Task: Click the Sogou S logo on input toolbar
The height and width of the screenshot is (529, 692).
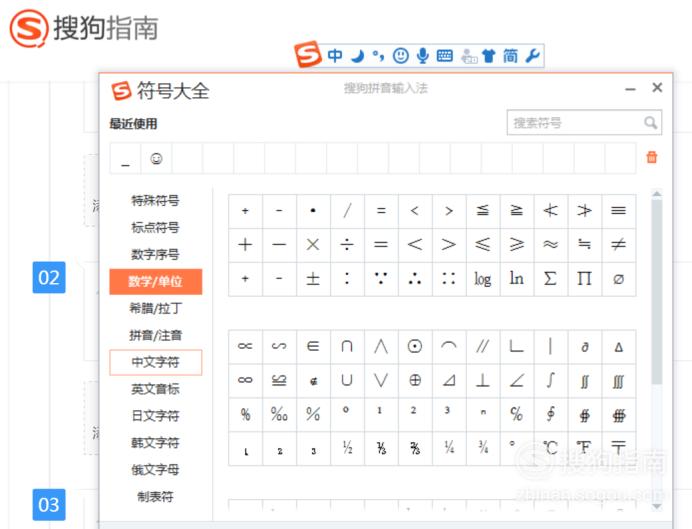Action: tap(308, 54)
